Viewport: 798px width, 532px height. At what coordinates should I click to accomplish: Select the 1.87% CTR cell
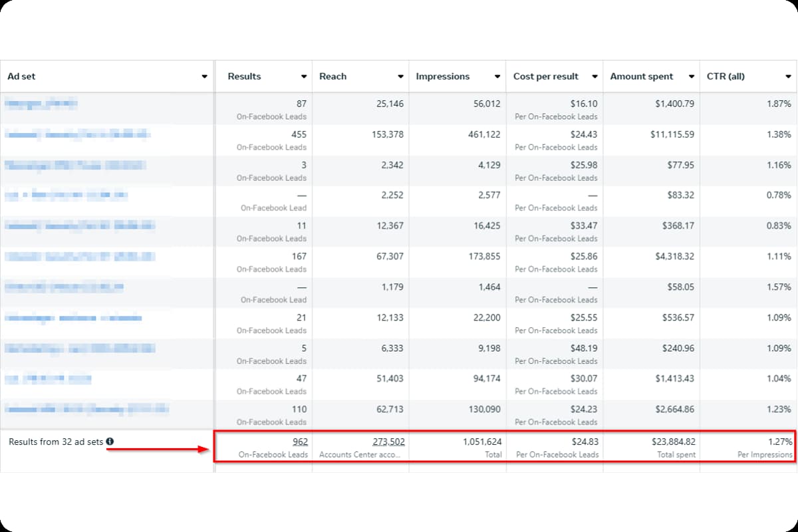click(777, 104)
